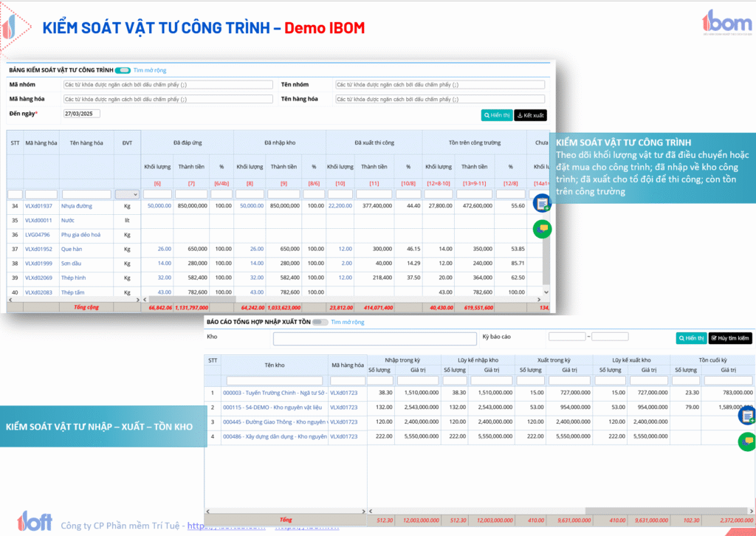Viewport: 756px width, 536px height.
Task: Open the ĐVT column filter dropdown
Action: (x=127, y=194)
